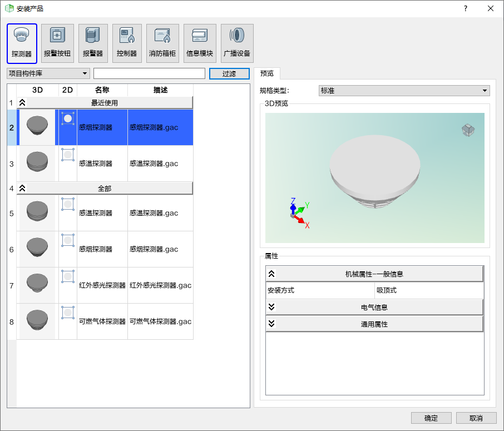Click the 2D symbol of row 3 感温探测器

coord(68,155)
